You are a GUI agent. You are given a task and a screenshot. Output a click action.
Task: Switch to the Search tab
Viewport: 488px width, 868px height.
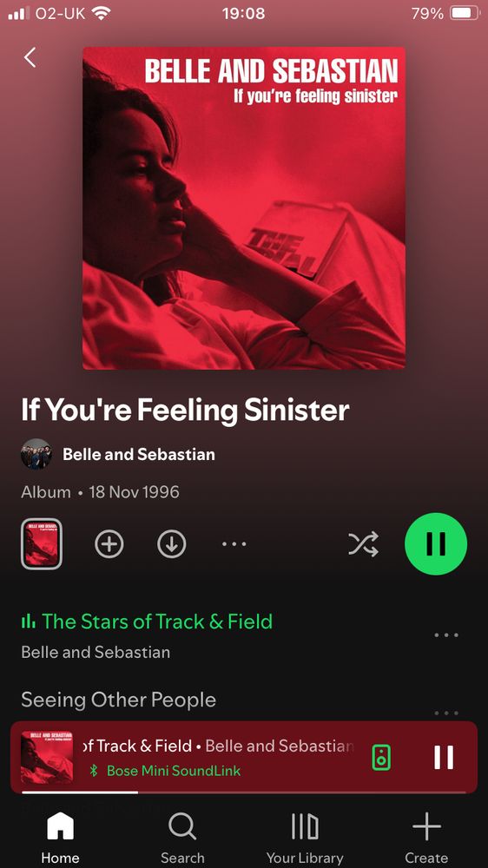click(182, 837)
